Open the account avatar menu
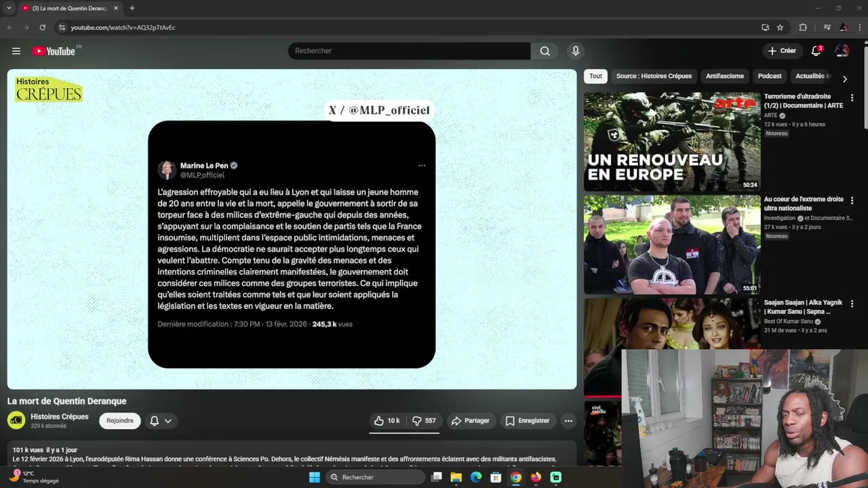This screenshot has height=488, width=868. pyautogui.click(x=842, y=51)
